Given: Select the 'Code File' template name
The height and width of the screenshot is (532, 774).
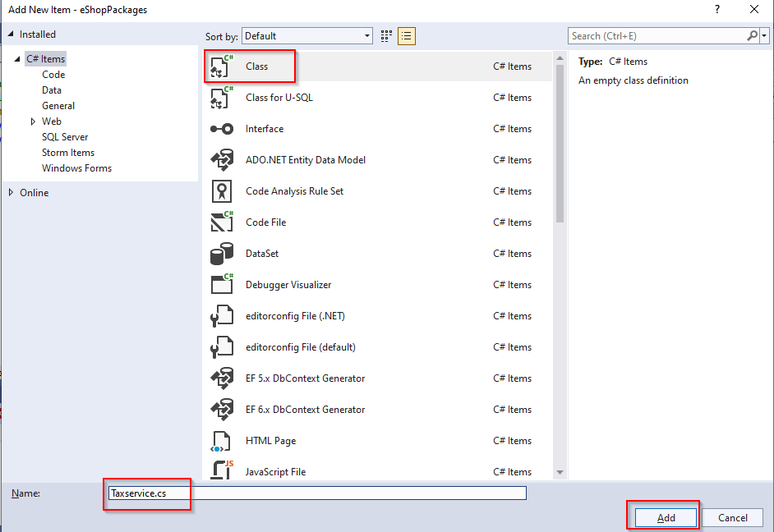Looking at the screenshot, I should (x=265, y=222).
